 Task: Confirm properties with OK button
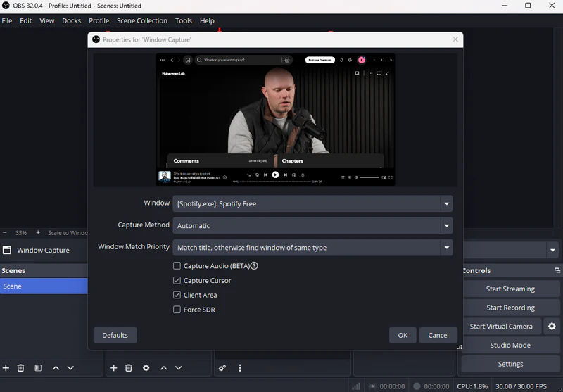coord(403,335)
